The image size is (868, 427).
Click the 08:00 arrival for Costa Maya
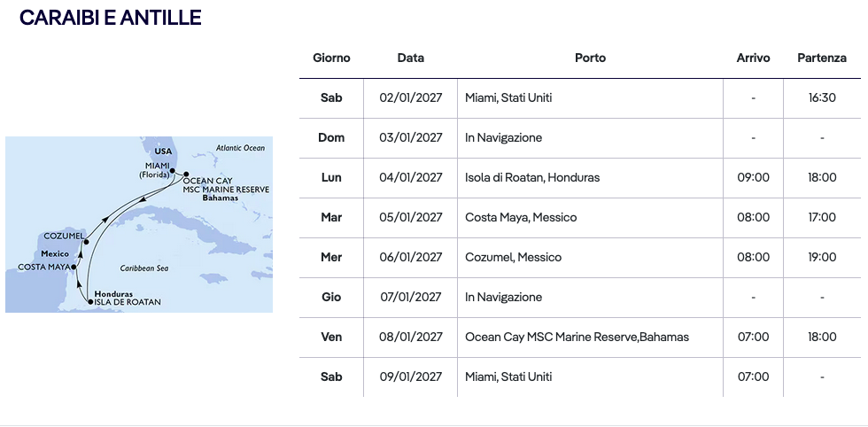[754, 218]
